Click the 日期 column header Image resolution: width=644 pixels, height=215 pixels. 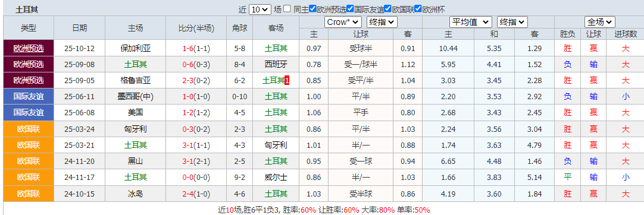80,28
